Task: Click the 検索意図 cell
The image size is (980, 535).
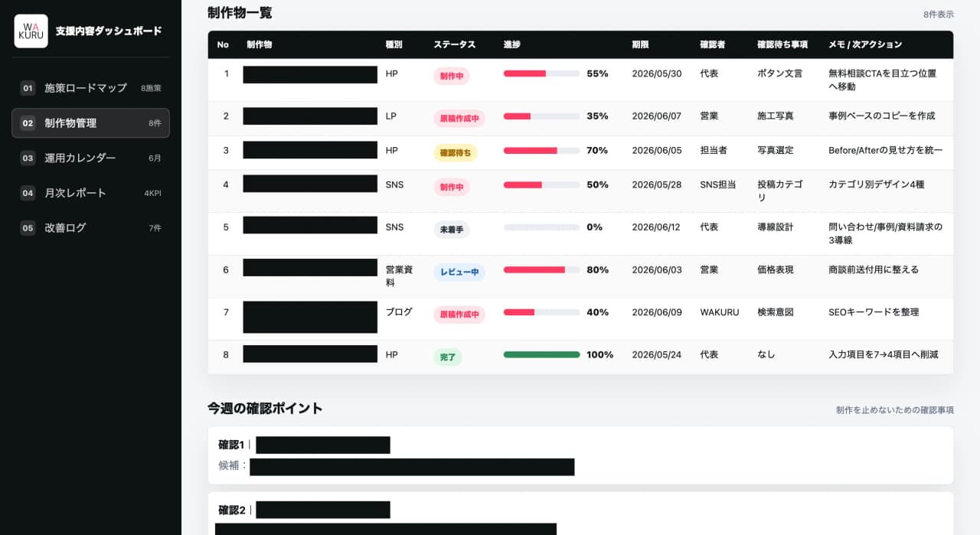Action: tap(776, 312)
